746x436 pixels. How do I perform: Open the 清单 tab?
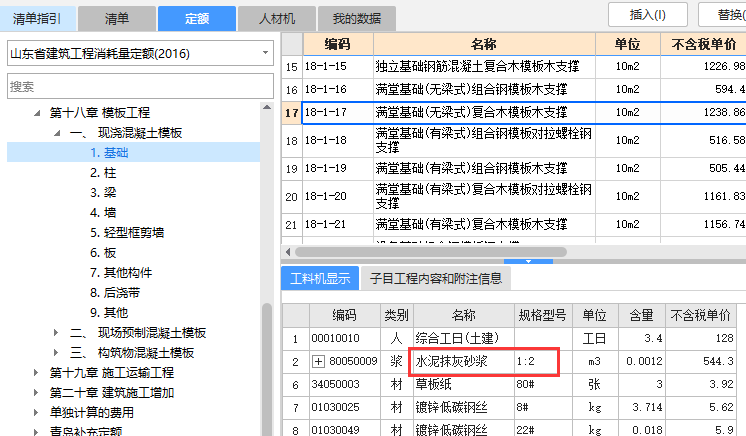[117, 19]
